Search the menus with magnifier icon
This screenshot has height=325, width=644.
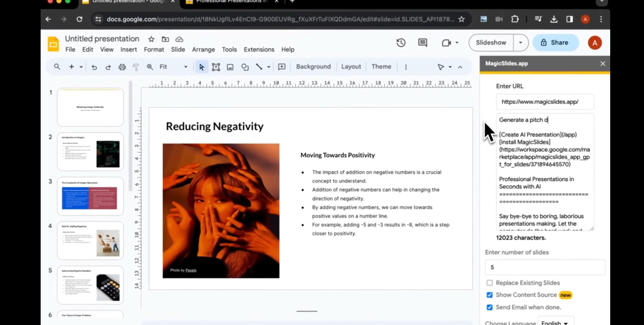(x=57, y=67)
